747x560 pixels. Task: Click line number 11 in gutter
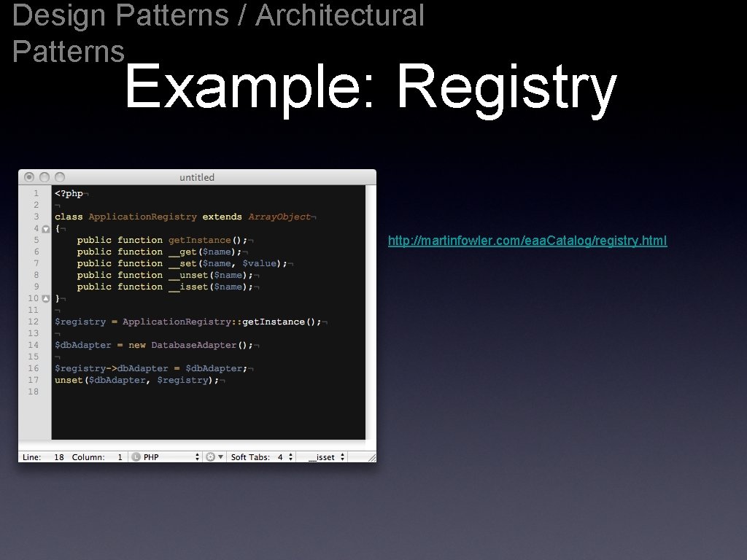pos(33,310)
